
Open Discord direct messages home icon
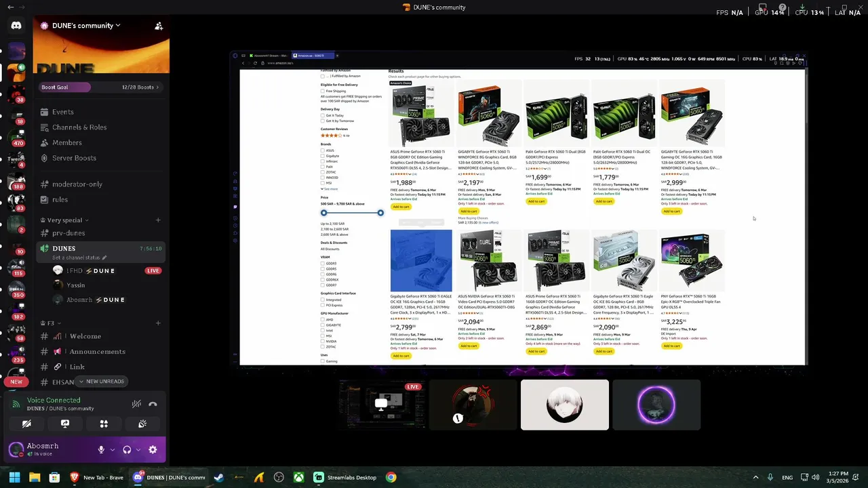[x=16, y=26]
